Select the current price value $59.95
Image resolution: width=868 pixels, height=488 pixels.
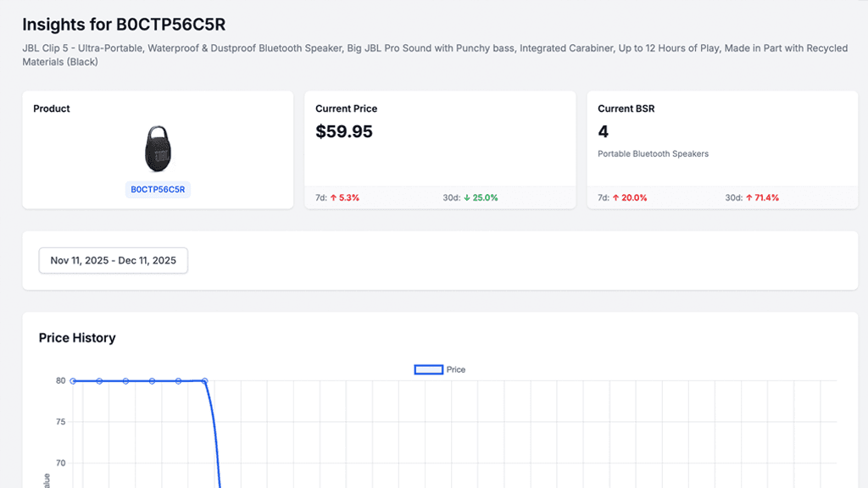pos(344,131)
